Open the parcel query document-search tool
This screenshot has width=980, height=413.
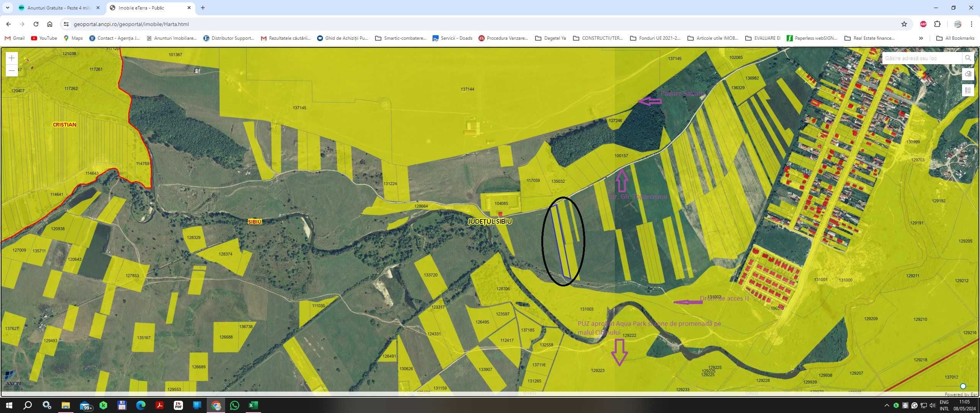click(x=968, y=74)
